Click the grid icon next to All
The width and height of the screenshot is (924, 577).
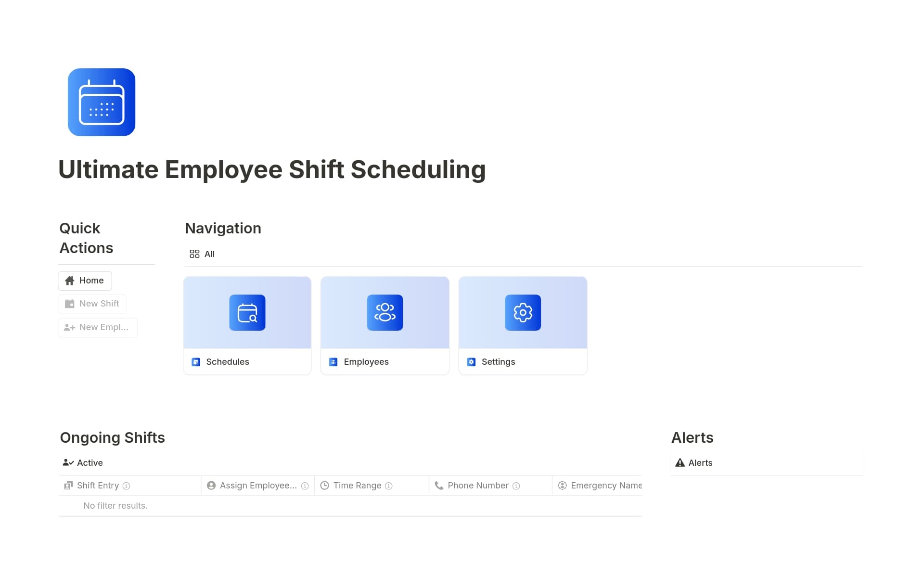194,254
